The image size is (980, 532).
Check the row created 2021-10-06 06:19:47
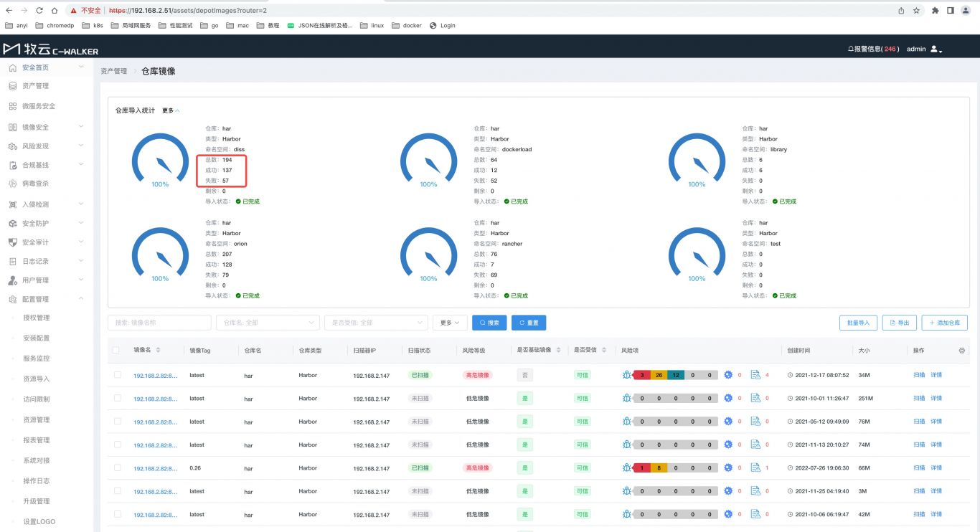point(117,514)
